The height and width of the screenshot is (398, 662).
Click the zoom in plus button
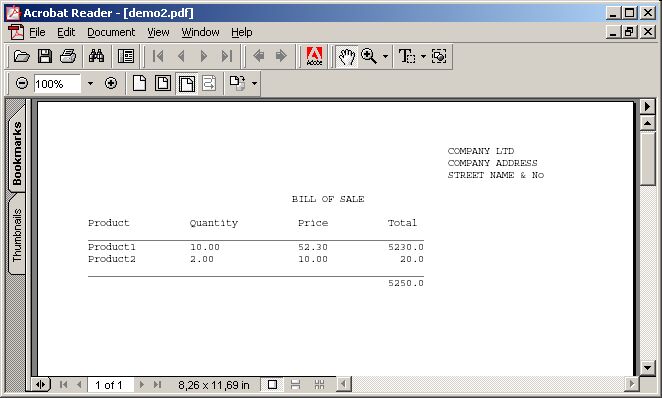coord(111,83)
